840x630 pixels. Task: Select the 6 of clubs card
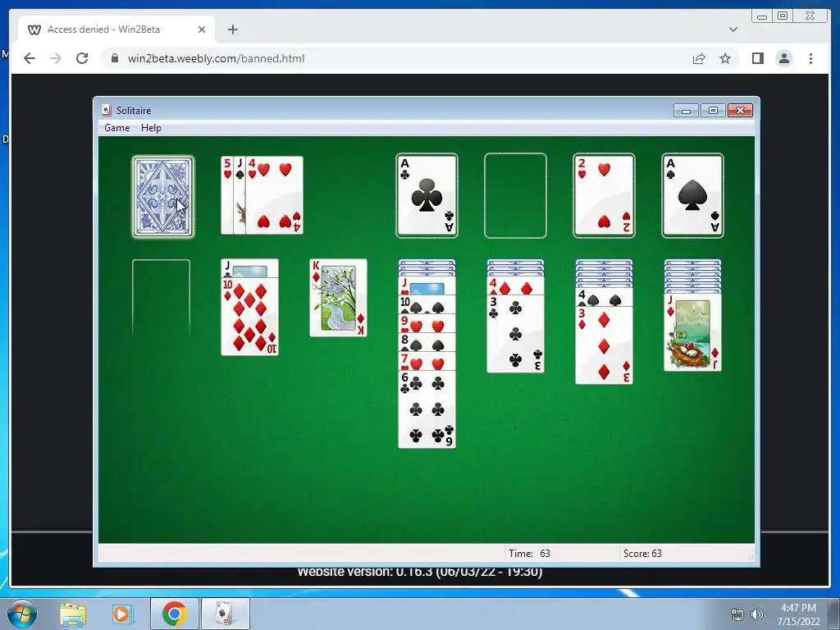click(427, 409)
